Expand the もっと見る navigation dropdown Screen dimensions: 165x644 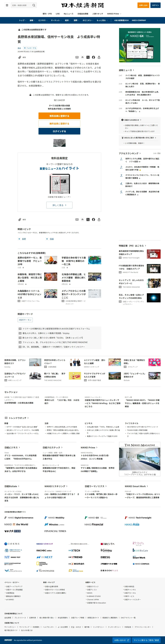pos(102,20)
